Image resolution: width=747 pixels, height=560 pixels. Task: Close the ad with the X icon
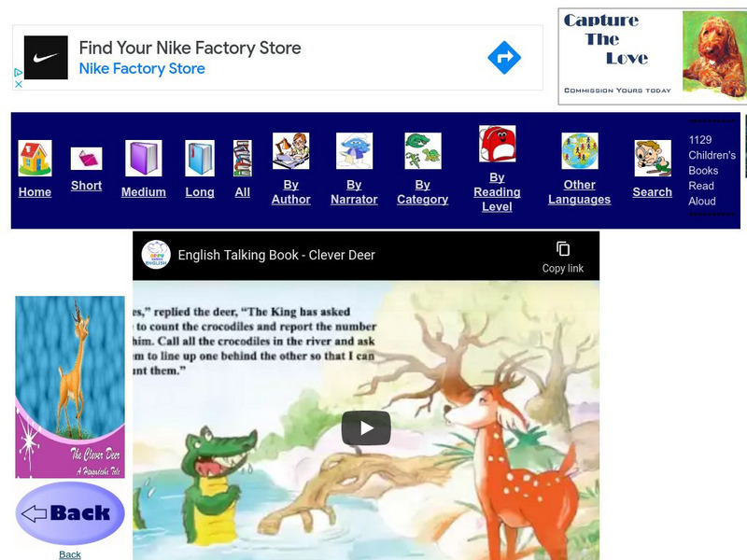(x=18, y=84)
